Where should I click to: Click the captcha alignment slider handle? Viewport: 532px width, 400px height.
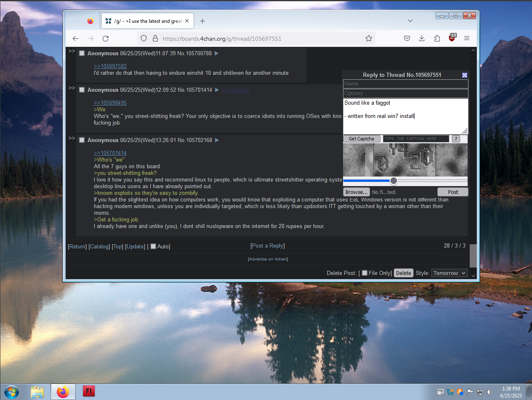click(394, 181)
